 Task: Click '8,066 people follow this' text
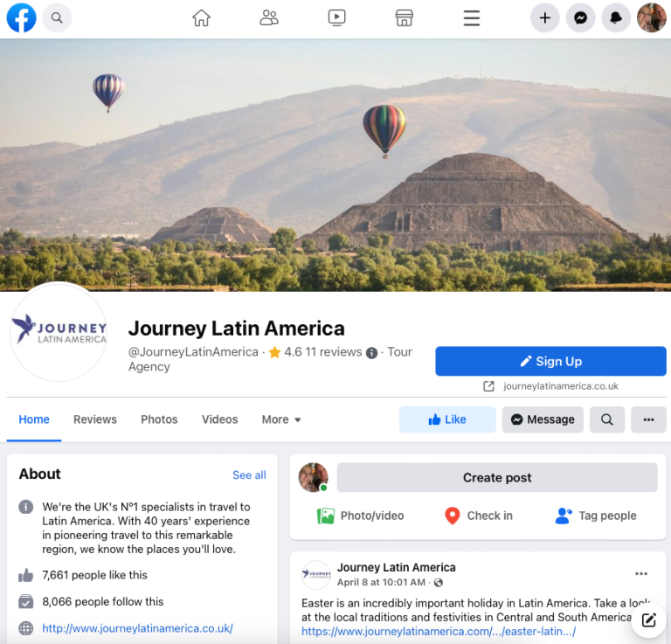coord(103,602)
